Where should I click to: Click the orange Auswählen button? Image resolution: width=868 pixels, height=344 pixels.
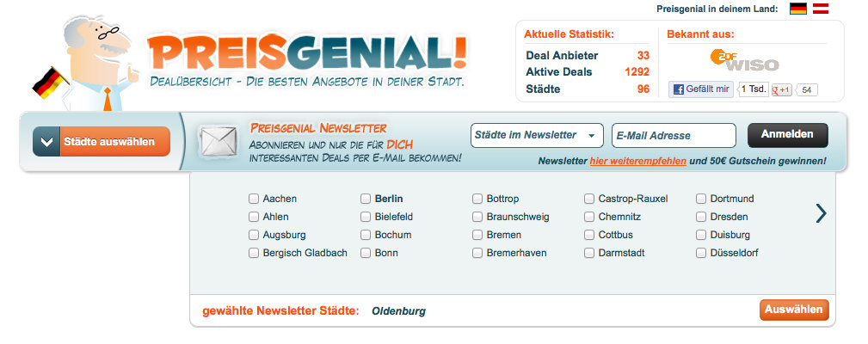coord(794,310)
